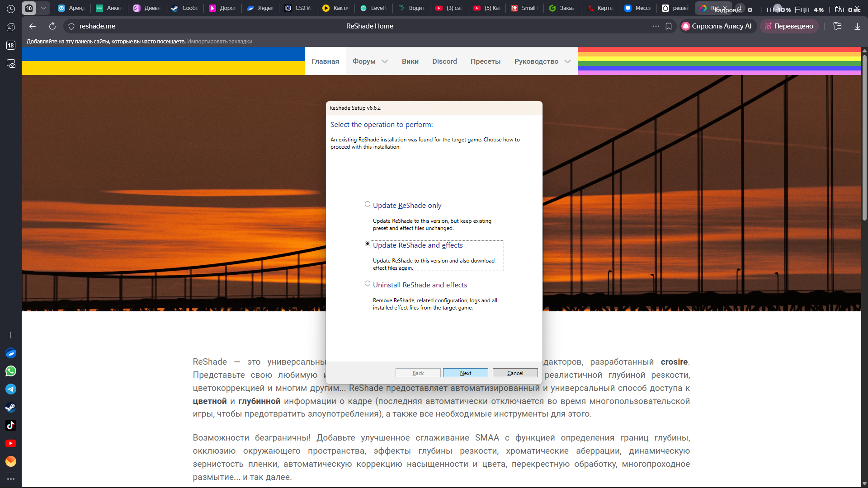This screenshot has height=488, width=868.
Task: Click the crosire author link
Action: (674, 362)
